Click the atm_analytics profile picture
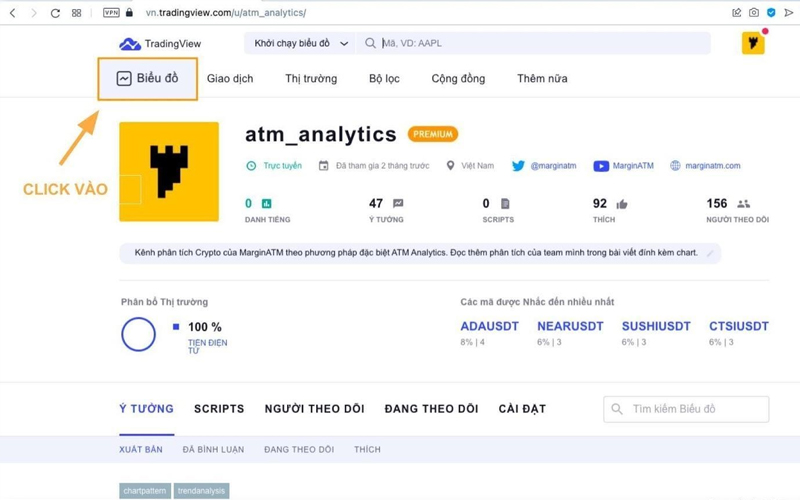 click(169, 171)
